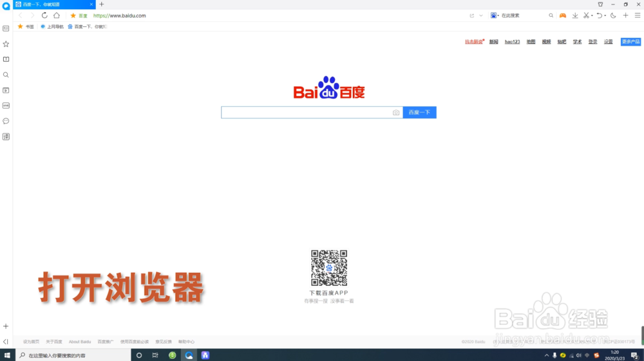
Task: Open the 帮助中心 footer link
Action: click(x=186, y=342)
